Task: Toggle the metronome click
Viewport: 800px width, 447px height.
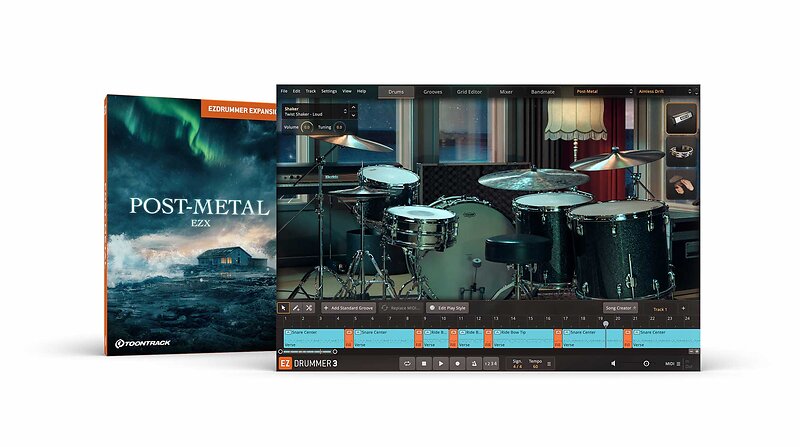Action: click(x=473, y=363)
